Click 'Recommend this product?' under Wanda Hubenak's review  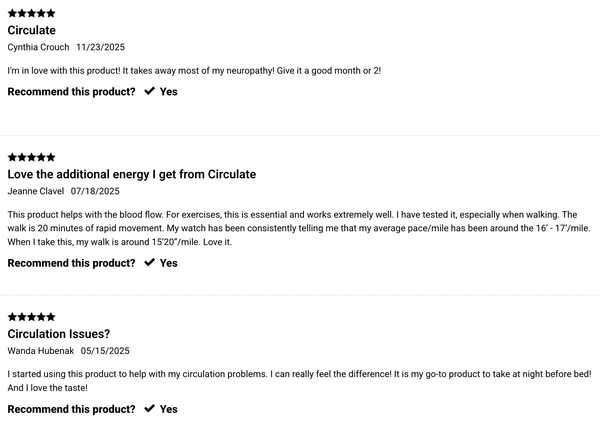(x=71, y=409)
